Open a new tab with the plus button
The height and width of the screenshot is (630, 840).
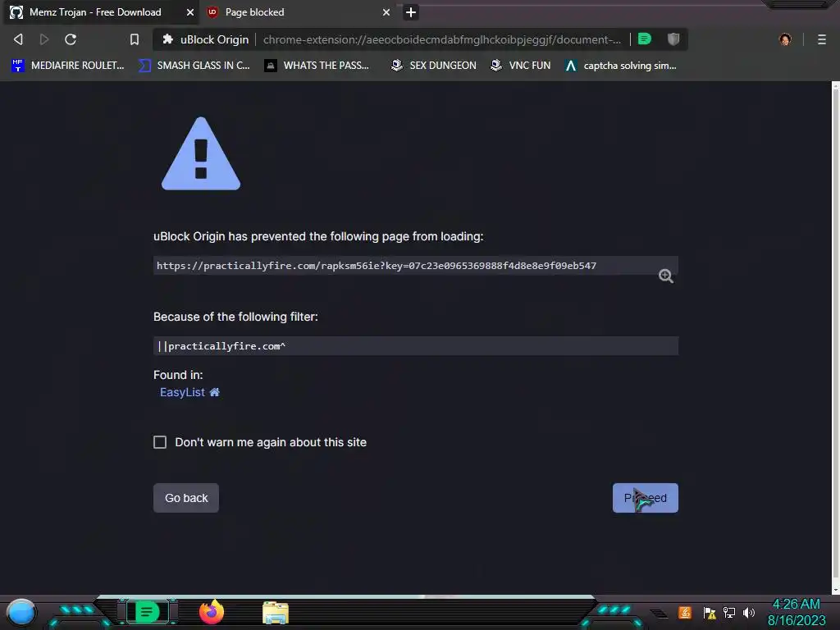coord(411,12)
